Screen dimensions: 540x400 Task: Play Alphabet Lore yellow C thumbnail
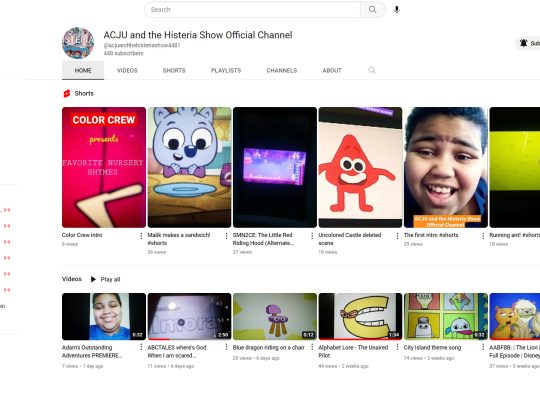[x=360, y=316]
